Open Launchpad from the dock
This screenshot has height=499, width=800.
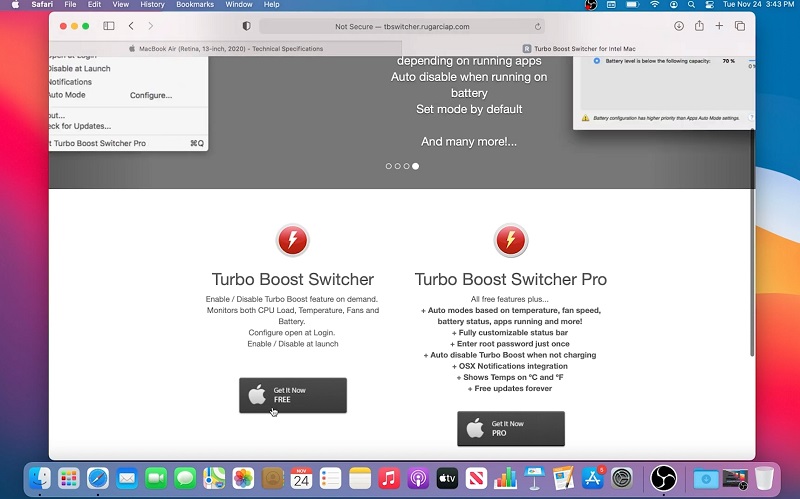point(69,479)
